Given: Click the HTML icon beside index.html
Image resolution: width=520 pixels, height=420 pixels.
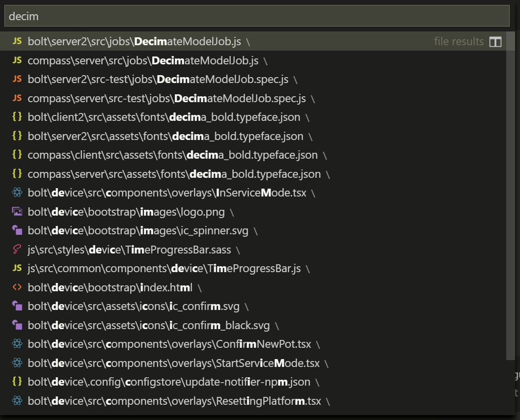Looking at the screenshot, I should tap(17, 287).
